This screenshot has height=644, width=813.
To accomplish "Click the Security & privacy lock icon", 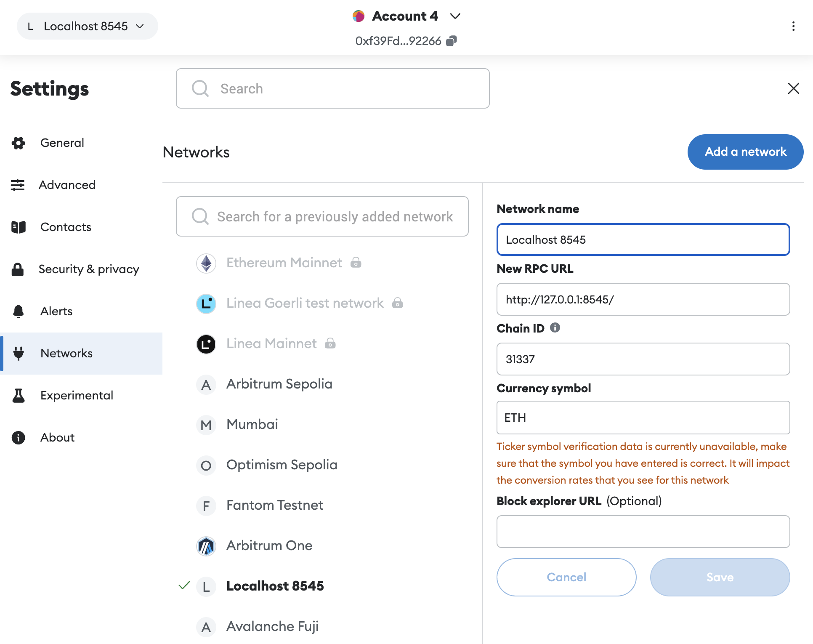I will [x=18, y=269].
